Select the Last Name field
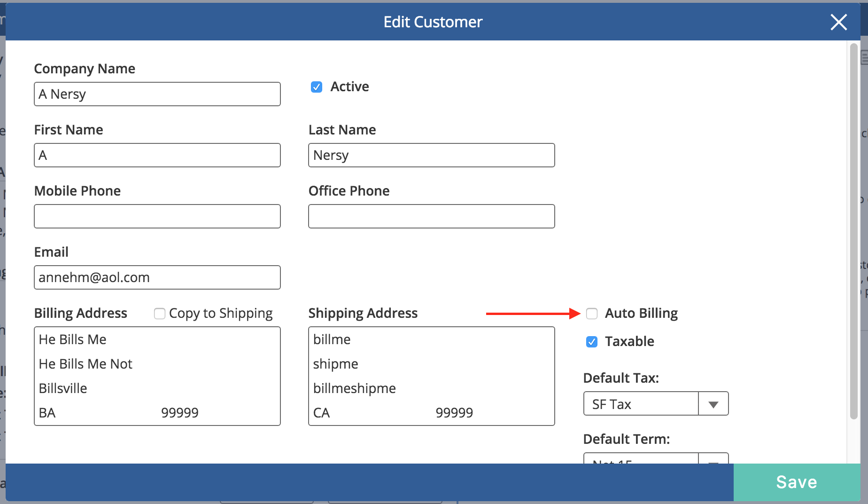 (431, 155)
